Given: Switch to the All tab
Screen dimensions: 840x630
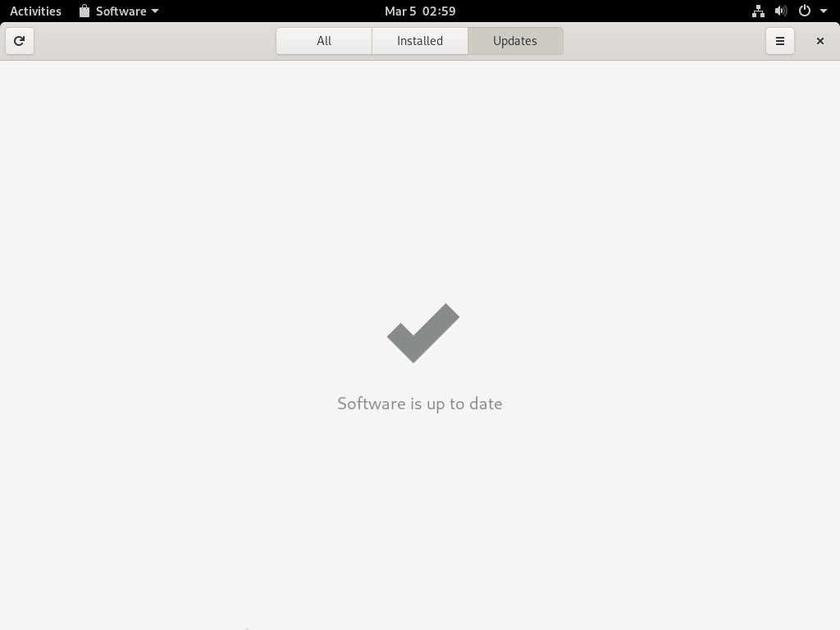Looking at the screenshot, I should (324, 41).
